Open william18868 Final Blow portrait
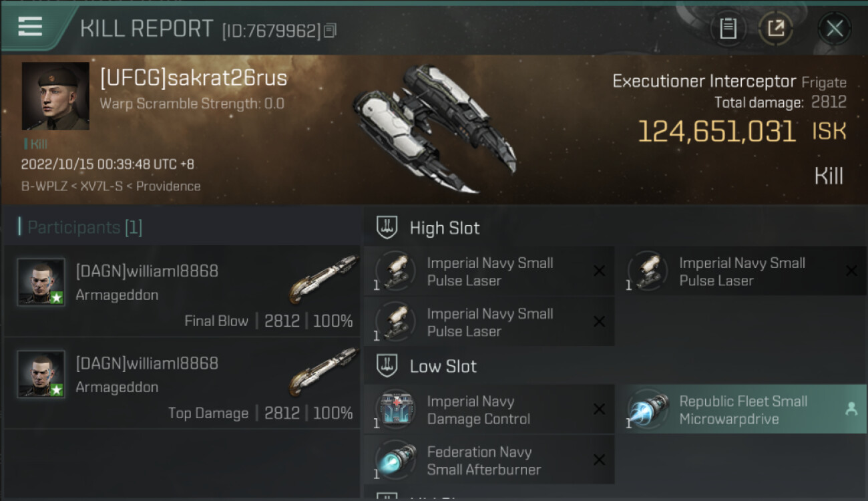The image size is (868, 501). click(41, 282)
